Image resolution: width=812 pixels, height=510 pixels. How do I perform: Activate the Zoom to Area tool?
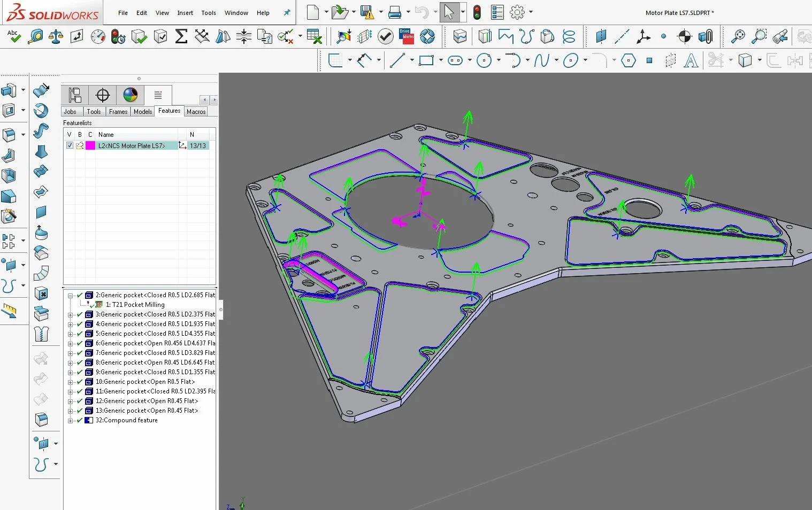759,36
